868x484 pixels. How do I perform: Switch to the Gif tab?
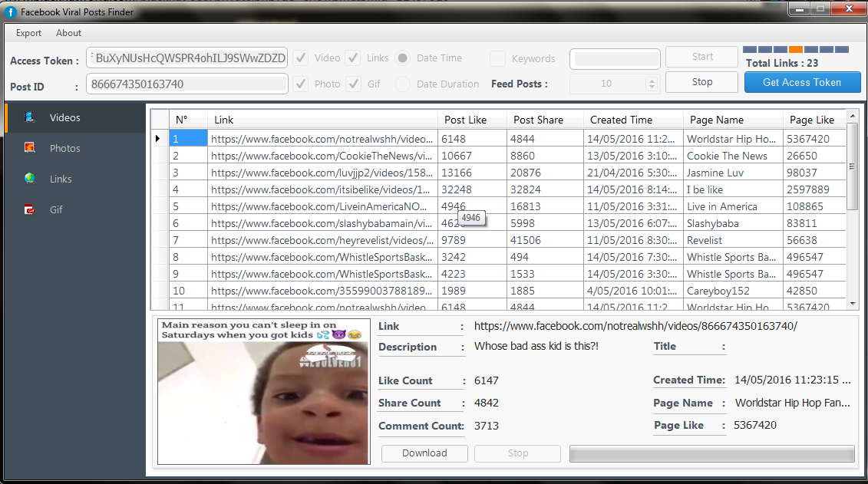[75, 209]
